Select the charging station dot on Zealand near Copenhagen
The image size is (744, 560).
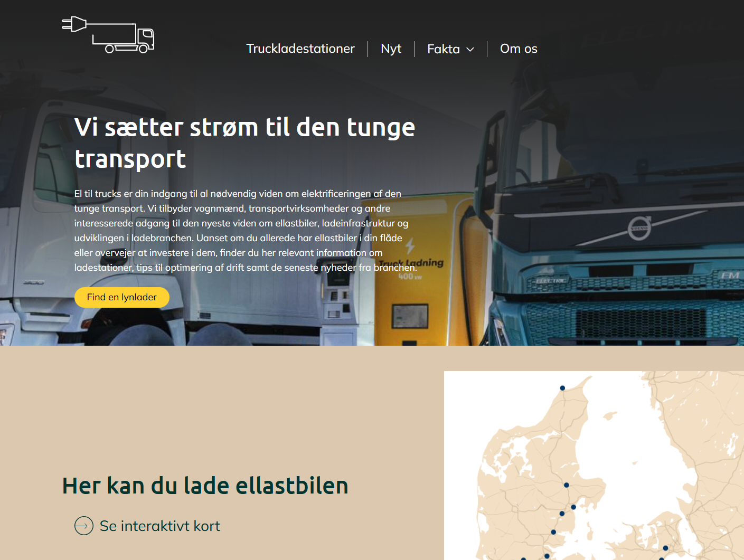(x=665, y=548)
